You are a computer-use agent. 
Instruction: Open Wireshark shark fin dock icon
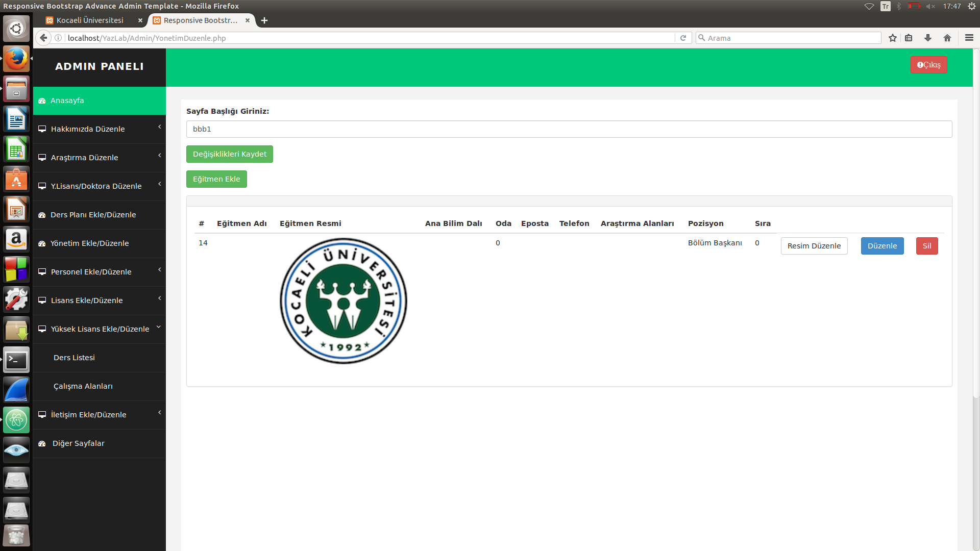point(16,390)
